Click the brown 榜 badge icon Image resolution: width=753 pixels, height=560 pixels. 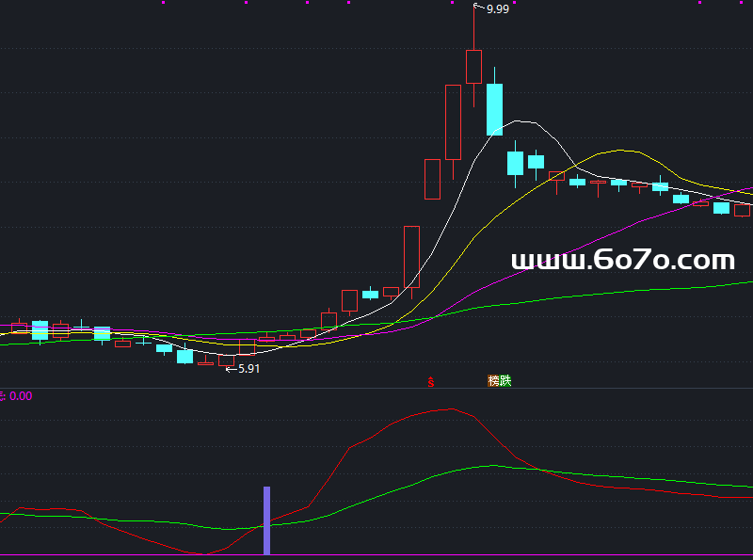(x=493, y=381)
